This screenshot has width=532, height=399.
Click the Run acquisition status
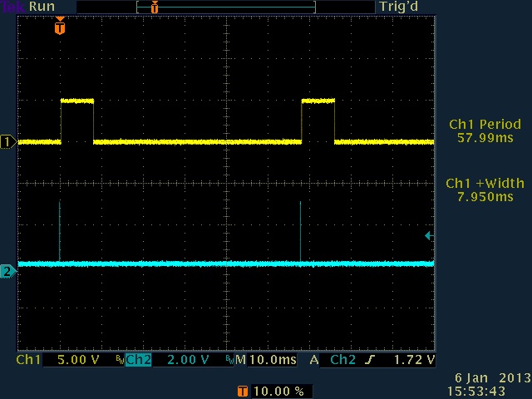[42, 7]
